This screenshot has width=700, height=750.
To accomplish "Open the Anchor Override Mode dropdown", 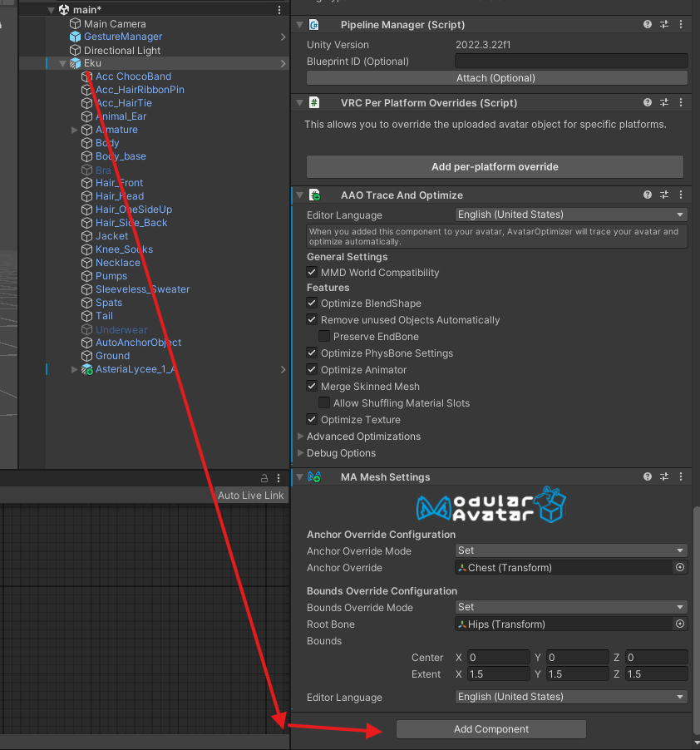I will (571, 550).
